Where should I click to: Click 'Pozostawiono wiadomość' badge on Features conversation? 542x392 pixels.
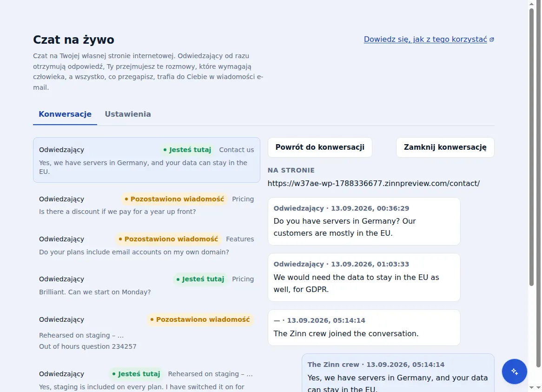[x=168, y=239]
